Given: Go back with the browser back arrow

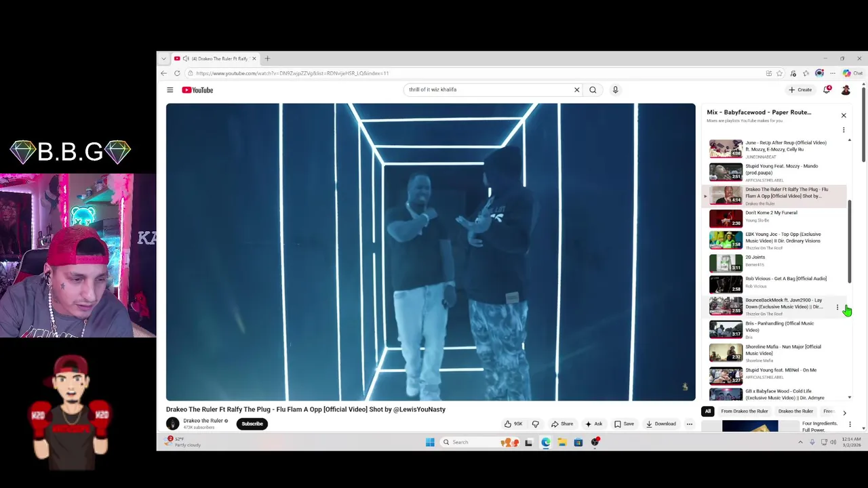Looking at the screenshot, I should pyautogui.click(x=163, y=73).
